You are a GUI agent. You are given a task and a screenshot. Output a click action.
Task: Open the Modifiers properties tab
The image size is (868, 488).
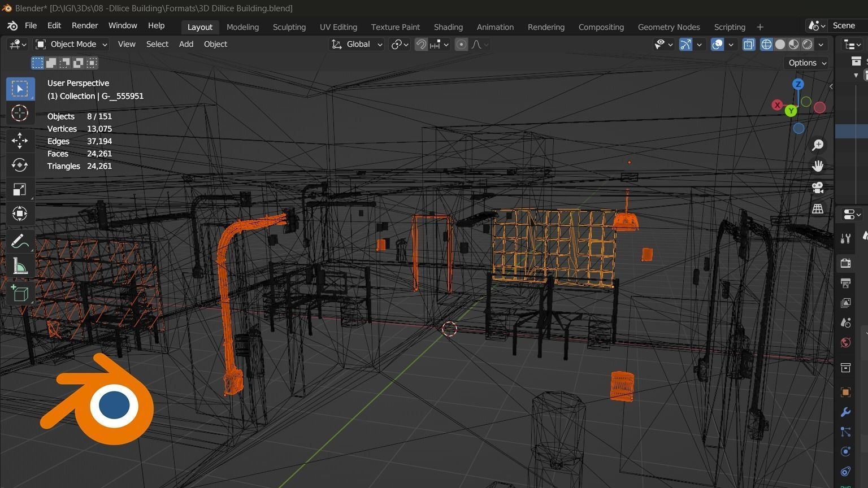pos(846,412)
